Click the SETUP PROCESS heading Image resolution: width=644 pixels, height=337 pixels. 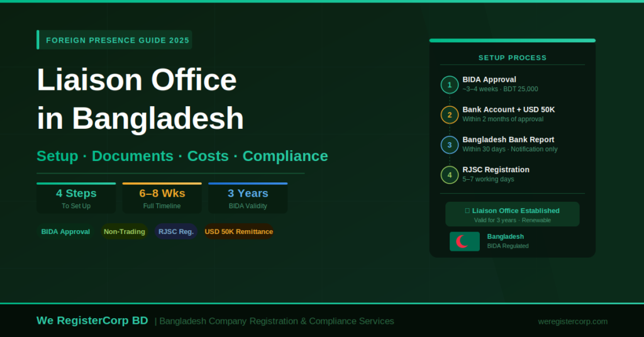point(512,58)
